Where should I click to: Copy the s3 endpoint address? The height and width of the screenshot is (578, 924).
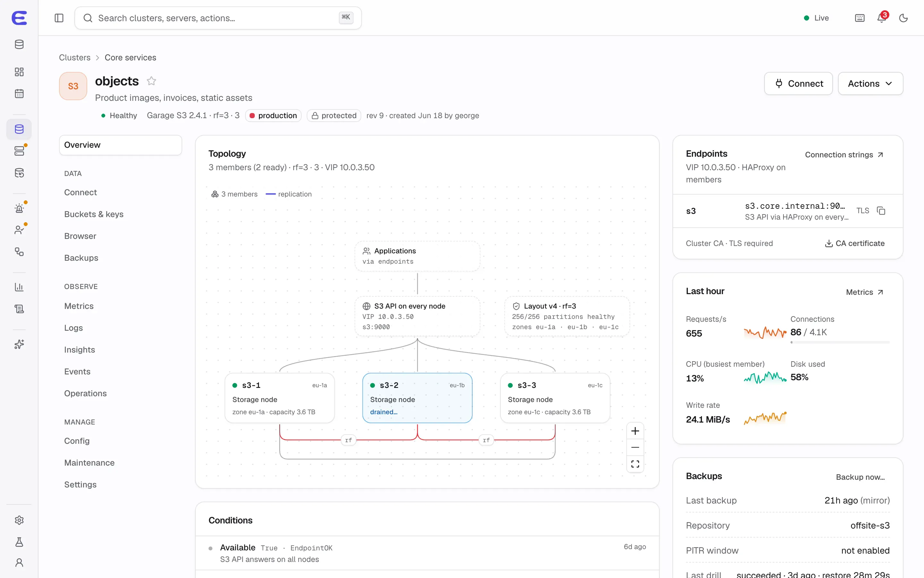click(881, 211)
